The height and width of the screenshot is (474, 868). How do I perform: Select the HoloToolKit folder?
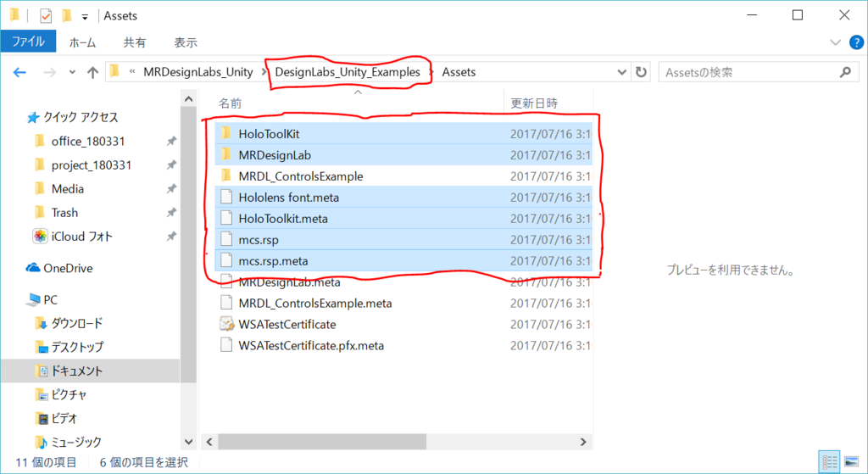403,133
